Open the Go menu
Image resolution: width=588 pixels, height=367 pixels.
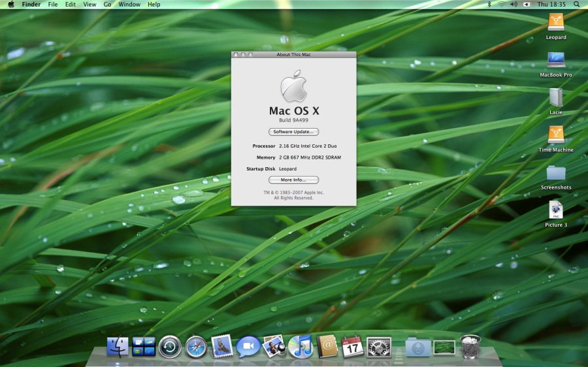coord(107,5)
